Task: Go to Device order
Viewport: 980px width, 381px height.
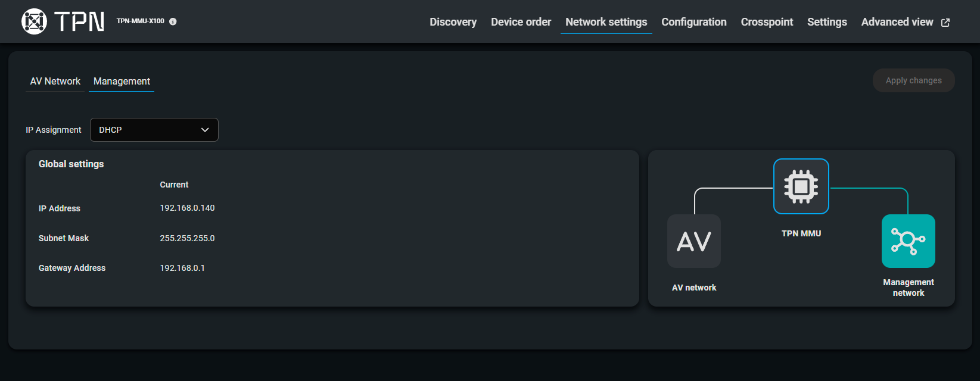Action: (521, 22)
